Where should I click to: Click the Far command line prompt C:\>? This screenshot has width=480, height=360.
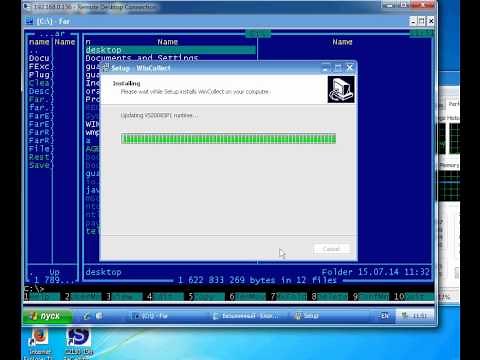pyautogui.click(x=34, y=289)
